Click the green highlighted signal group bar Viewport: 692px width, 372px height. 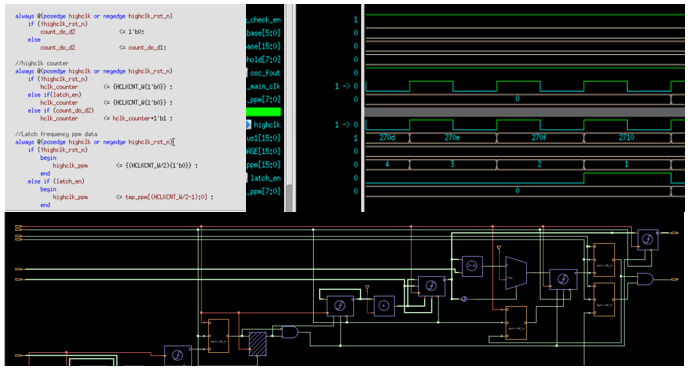coord(263,112)
